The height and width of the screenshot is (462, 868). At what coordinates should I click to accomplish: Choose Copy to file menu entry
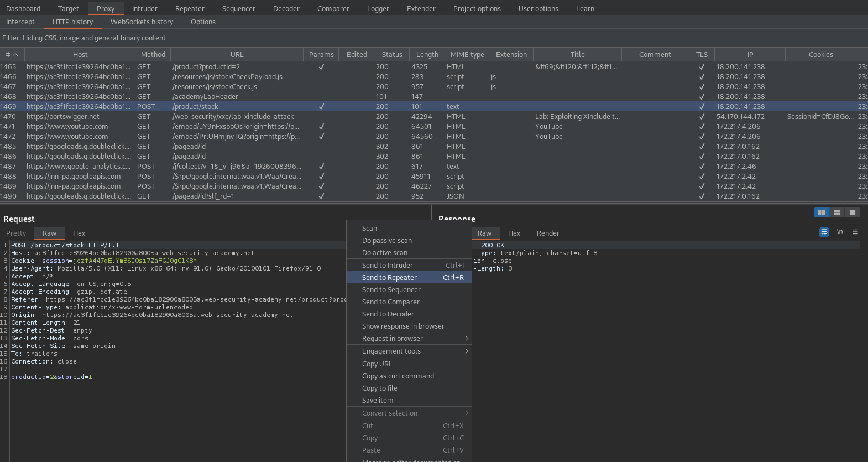point(409,388)
